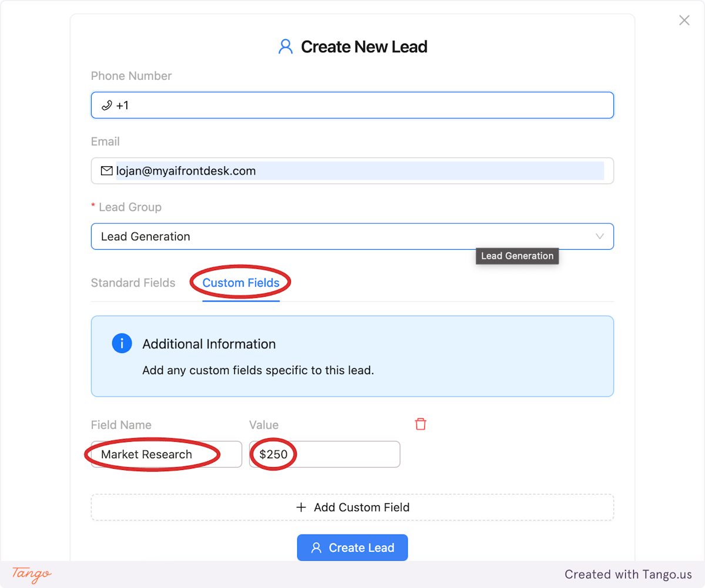Click the info icon in Additional Information banner

pos(122,343)
